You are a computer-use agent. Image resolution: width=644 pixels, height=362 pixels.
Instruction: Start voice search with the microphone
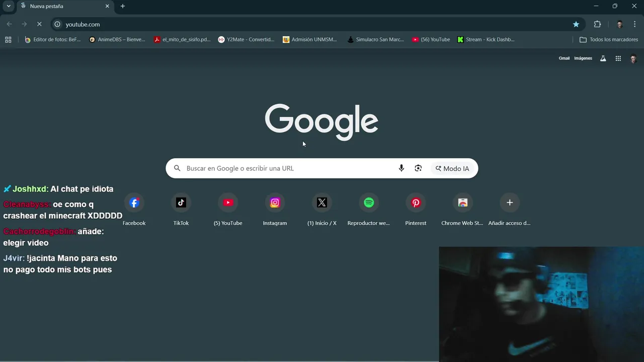click(401, 168)
